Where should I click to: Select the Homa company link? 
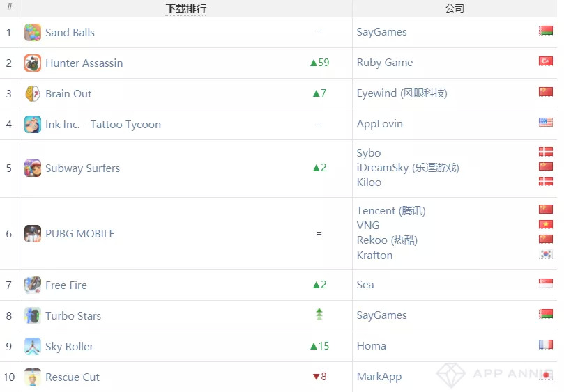click(x=371, y=346)
